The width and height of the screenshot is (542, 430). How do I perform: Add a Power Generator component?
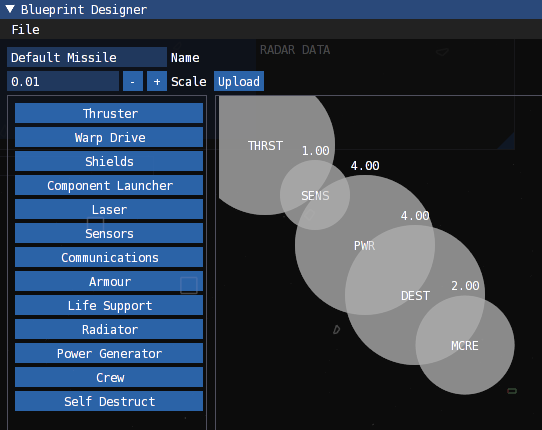tap(109, 353)
